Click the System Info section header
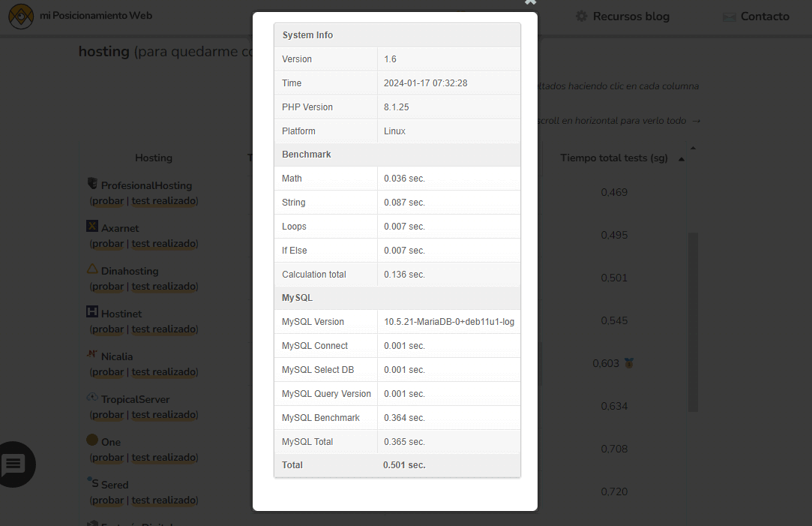This screenshot has height=526, width=812. pyautogui.click(x=397, y=35)
